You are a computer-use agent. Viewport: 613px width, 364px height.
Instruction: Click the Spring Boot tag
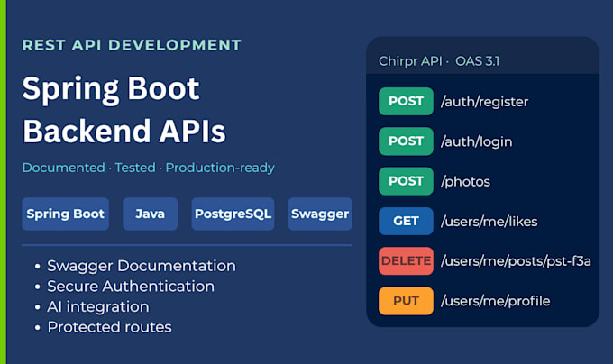pyautogui.click(x=65, y=214)
